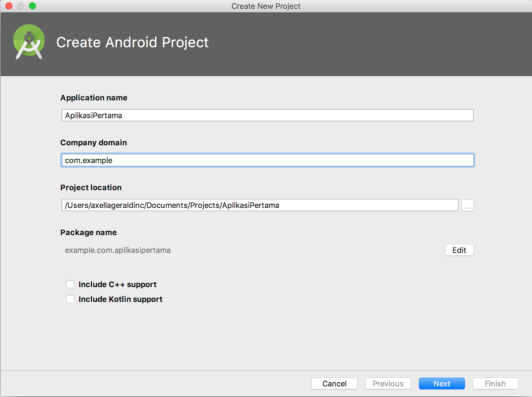Click Next to proceed
The image size is (532, 397).
coord(442,383)
